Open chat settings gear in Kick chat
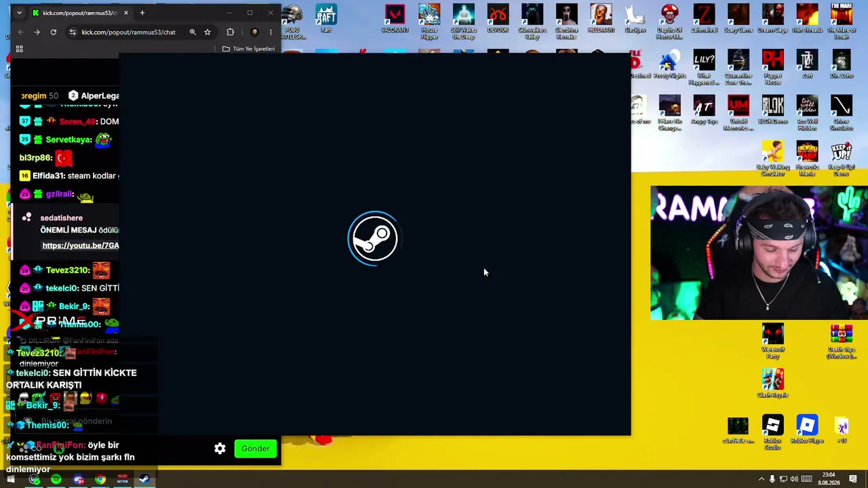868x488 pixels. click(220, 449)
